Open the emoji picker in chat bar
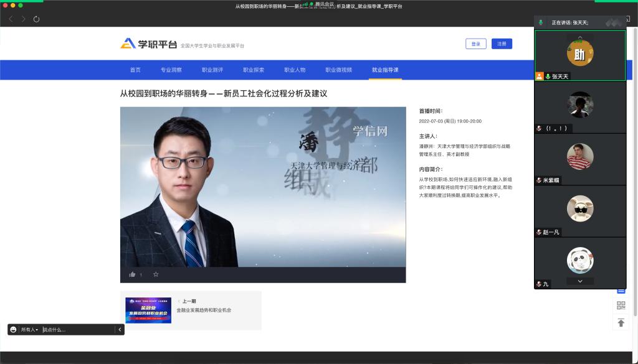 point(14,329)
